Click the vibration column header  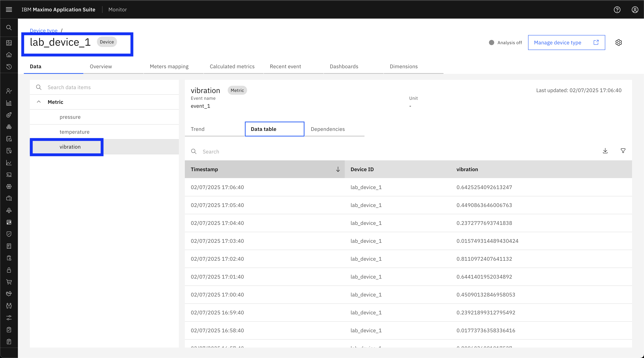tap(541, 169)
